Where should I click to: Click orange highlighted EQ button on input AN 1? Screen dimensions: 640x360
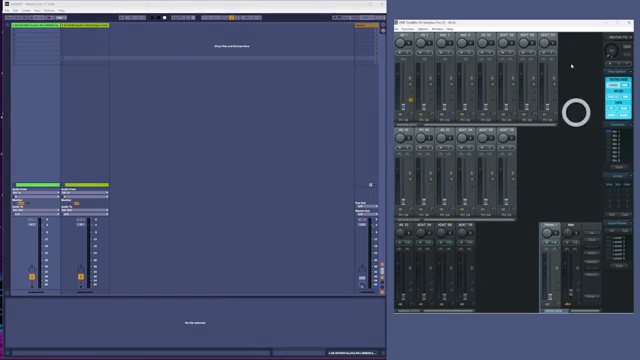coord(411,100)
